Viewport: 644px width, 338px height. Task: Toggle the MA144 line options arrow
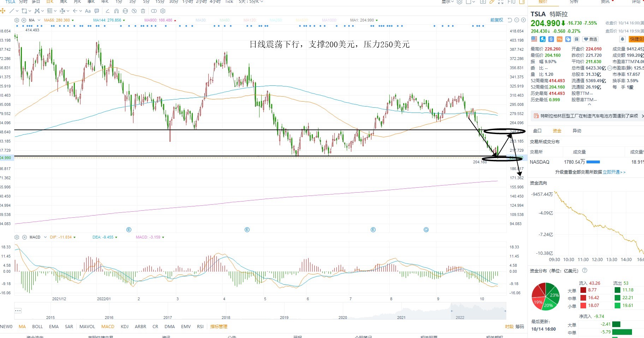coord(124,20)
